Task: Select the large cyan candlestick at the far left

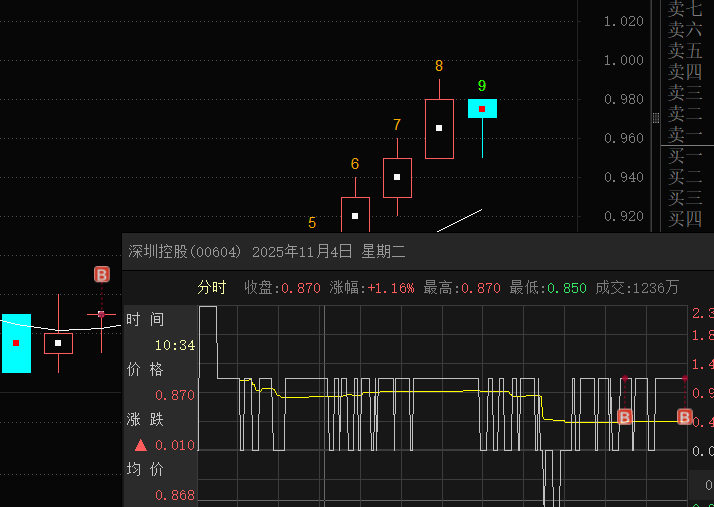Action: [16, 343]
